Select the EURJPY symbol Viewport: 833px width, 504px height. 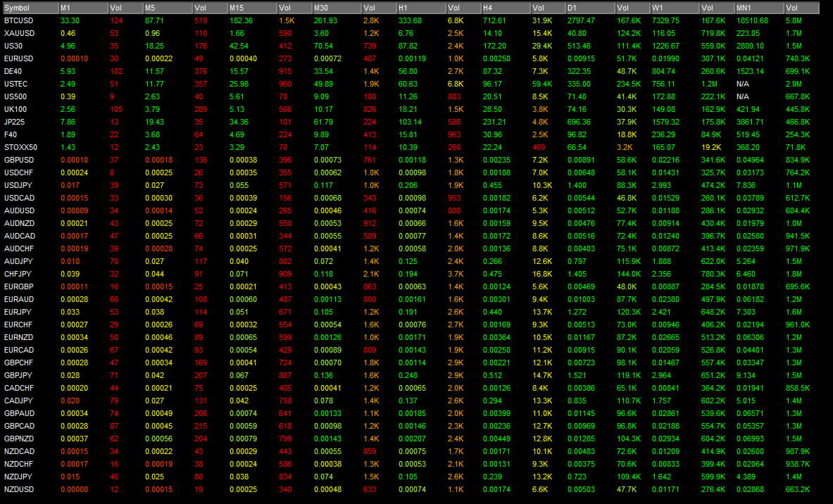tap(18, 313)
